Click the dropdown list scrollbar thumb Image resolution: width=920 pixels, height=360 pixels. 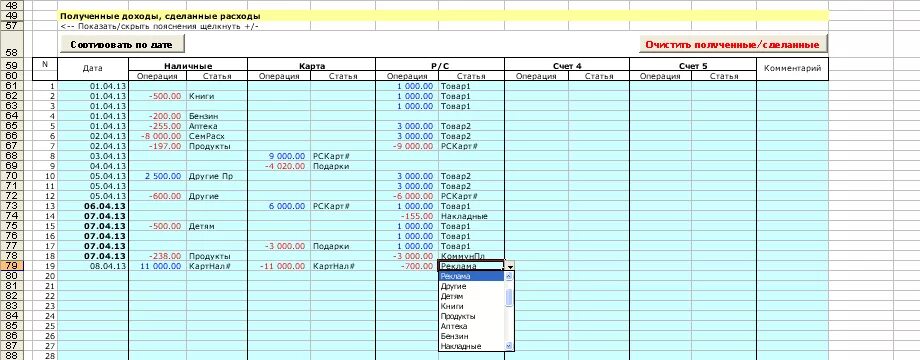click(x=509, y=297)
